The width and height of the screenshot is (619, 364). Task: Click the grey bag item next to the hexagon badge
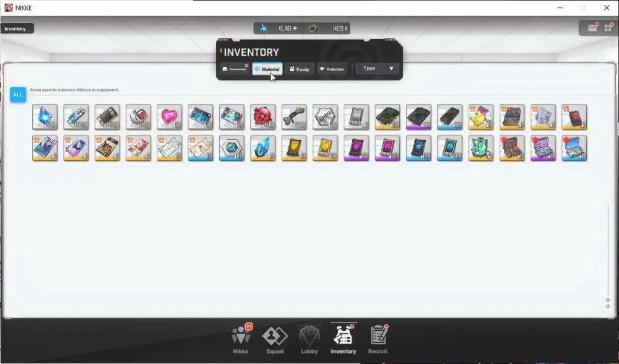tap(357, 117)
